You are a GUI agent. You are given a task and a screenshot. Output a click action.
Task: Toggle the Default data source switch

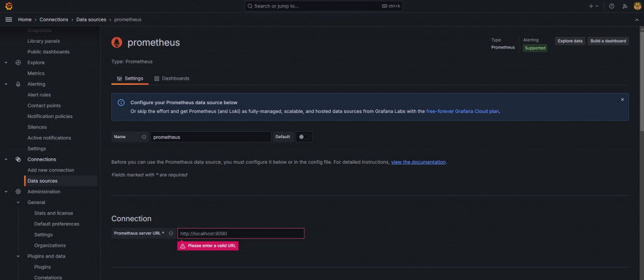tap(304, 137)
